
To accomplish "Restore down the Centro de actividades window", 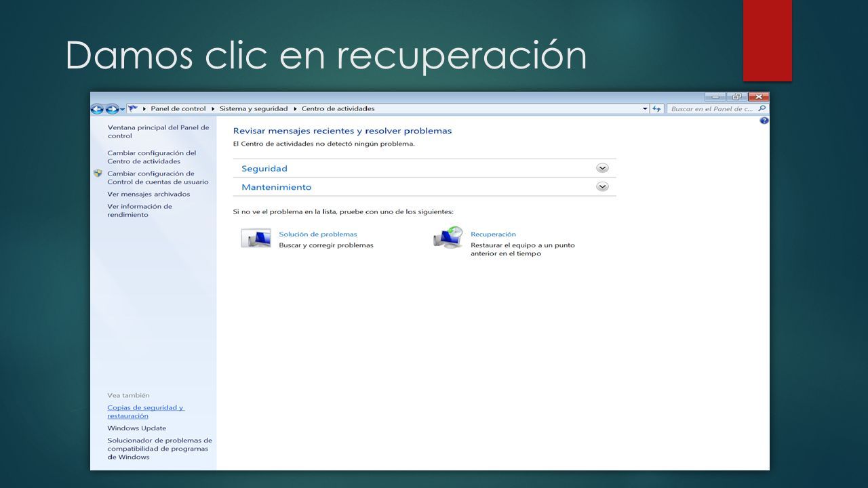I will (x=736, y=97).
